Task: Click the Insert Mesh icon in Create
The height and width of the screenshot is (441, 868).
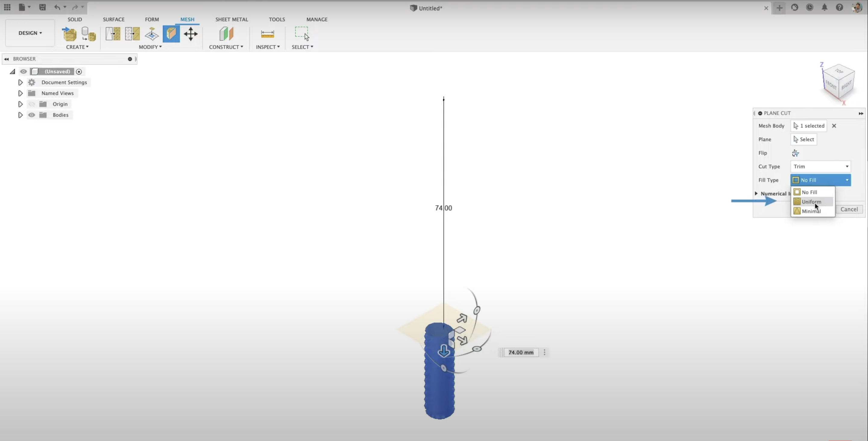Action: coord(69,34)
